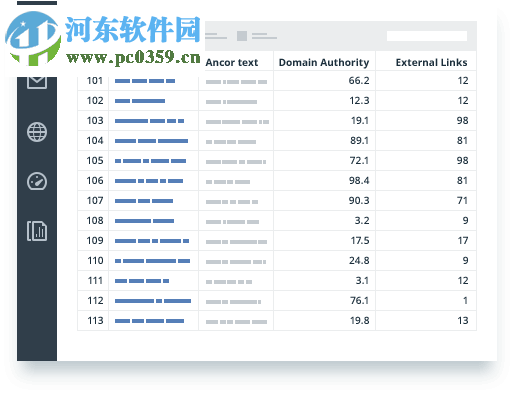Click External Links value 13
The image size is (514, 394).
pyautogui.click(x=463, y=321)
